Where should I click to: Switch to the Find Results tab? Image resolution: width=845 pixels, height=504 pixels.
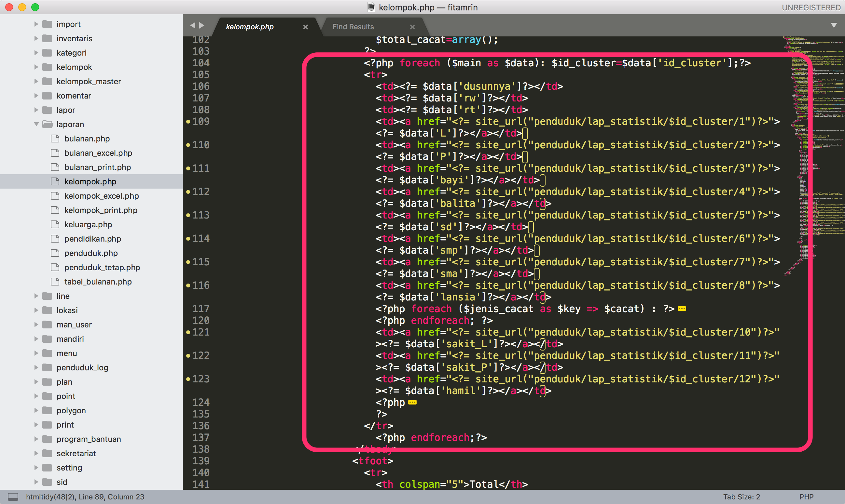(x=353, y=26)
